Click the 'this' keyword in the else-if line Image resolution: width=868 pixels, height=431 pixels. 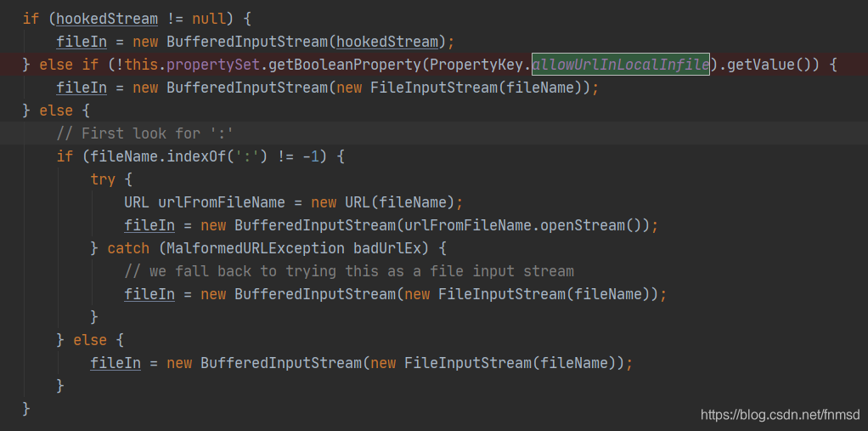141,65
